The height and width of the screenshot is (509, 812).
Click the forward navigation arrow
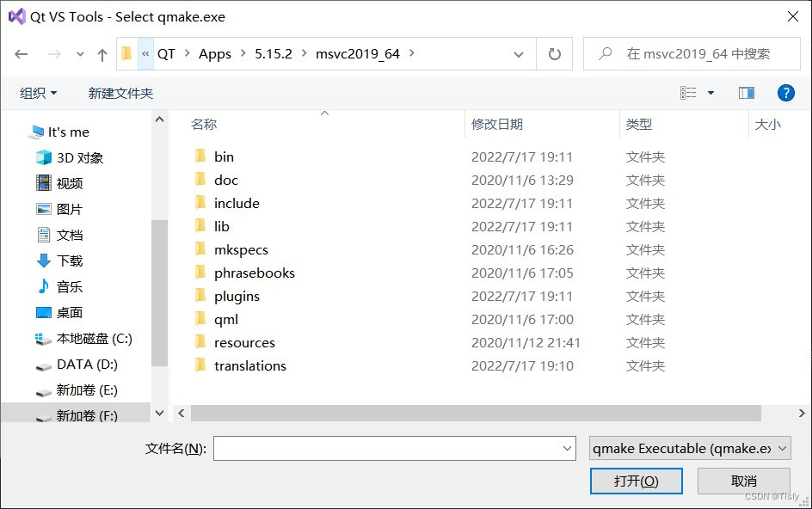[54, 54]
